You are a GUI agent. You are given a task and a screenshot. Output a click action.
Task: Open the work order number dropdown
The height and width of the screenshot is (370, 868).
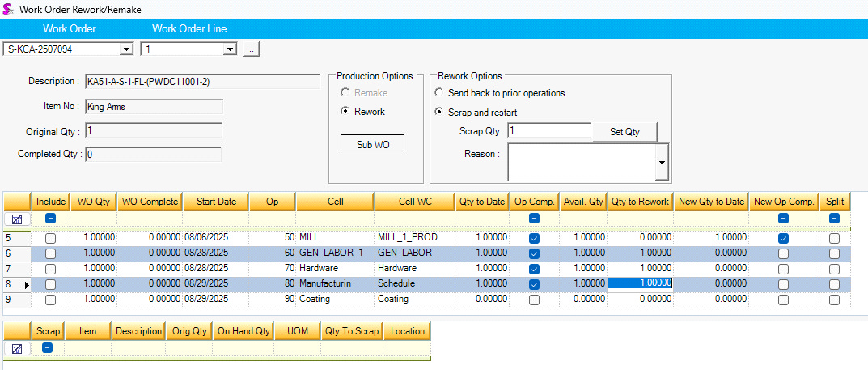[125, 49]
